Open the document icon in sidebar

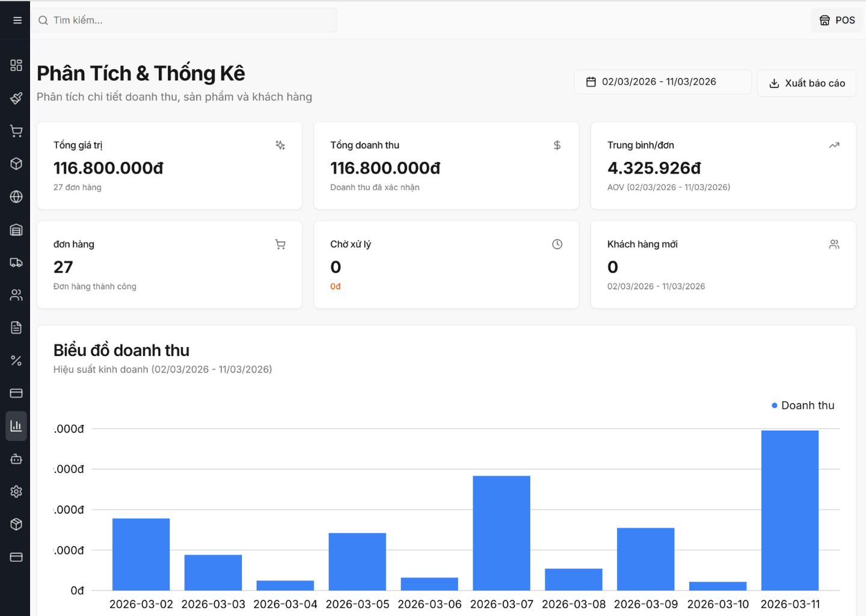[x=16, y=328]
